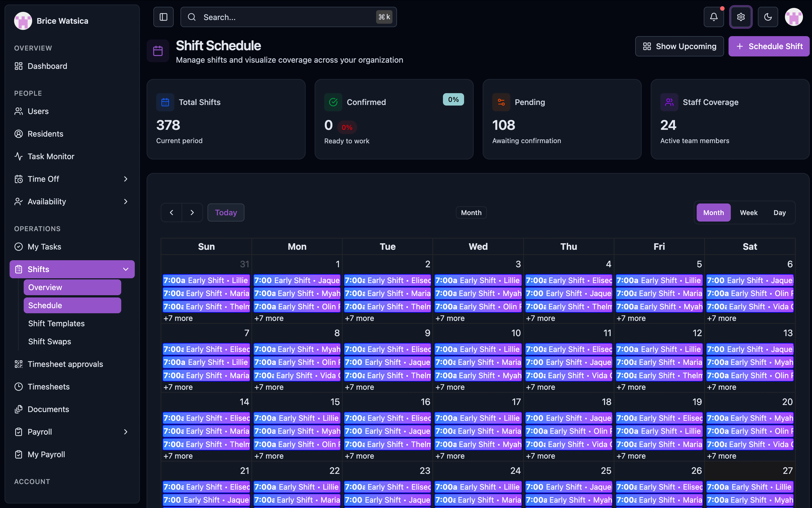
Task: Select day number 27 on Saturday
Action: coord(787,471)
